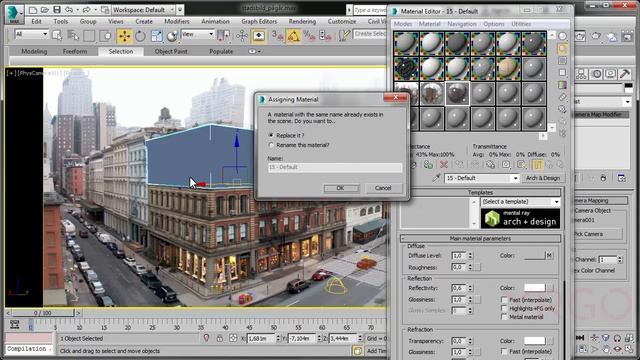Image resolution: width=640 pixels, height=360 pixels.
Task: Switch to the Freeform ribbon tab
Action: [x=75, y=51]
